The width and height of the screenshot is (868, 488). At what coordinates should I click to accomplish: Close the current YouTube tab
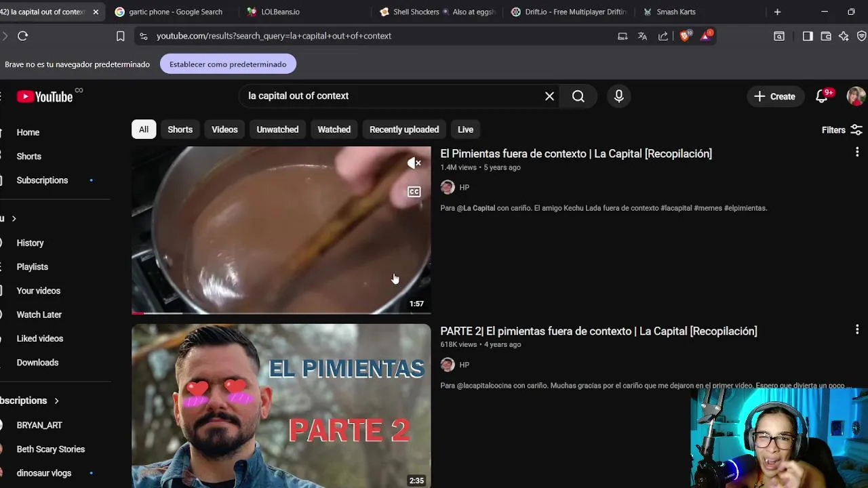(x=96, y=12)
